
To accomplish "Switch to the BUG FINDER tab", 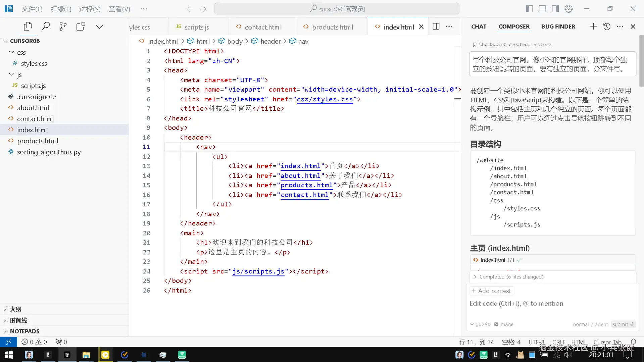I will pos(558,27).
